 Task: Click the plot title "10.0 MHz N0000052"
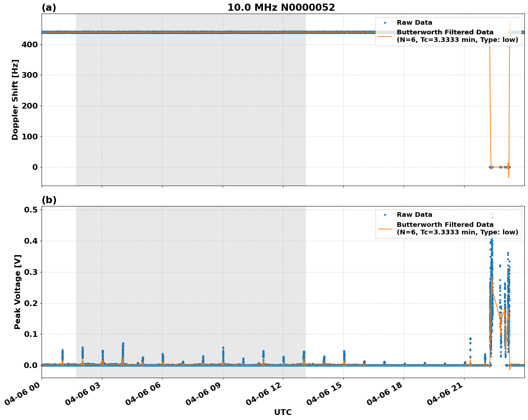pyautogui.click(x=281, y=8)
